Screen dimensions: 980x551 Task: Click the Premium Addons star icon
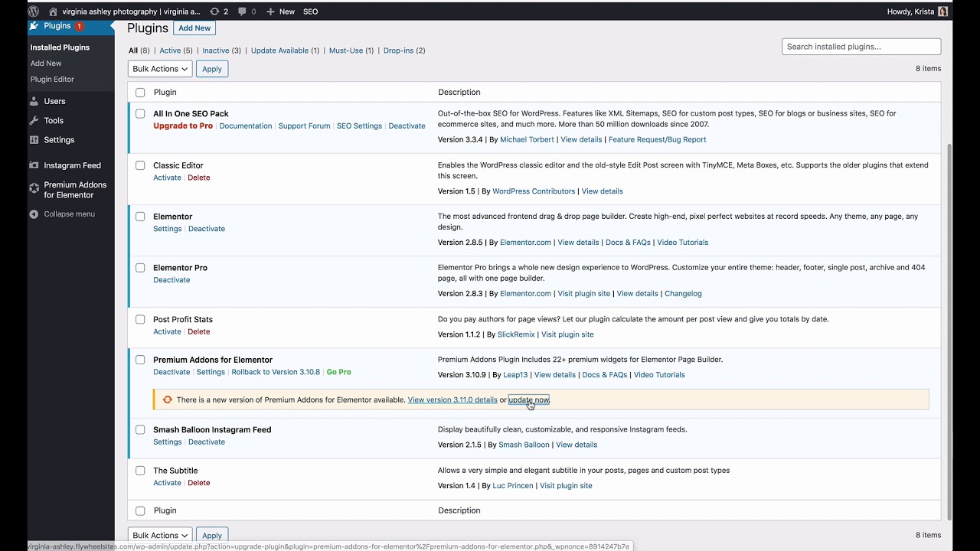pos(34,187)
